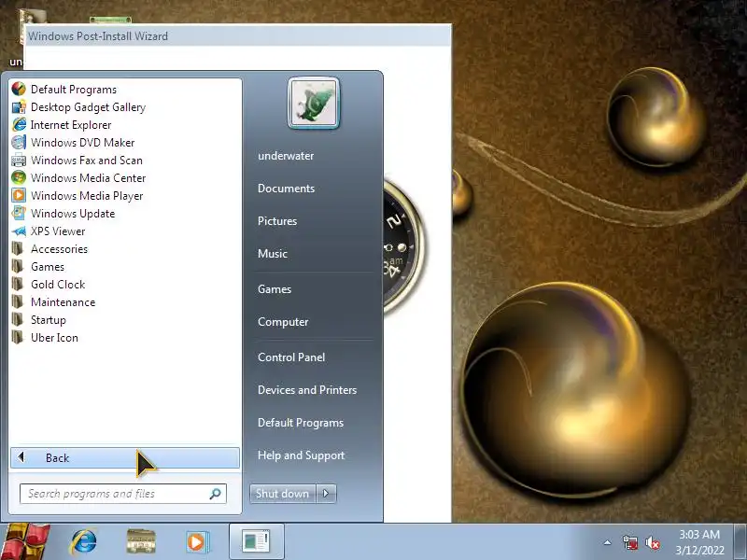This screenshot has height=560, width=747.
Task: Open Documents from Start menu
Action: click(x=286, y=189)
